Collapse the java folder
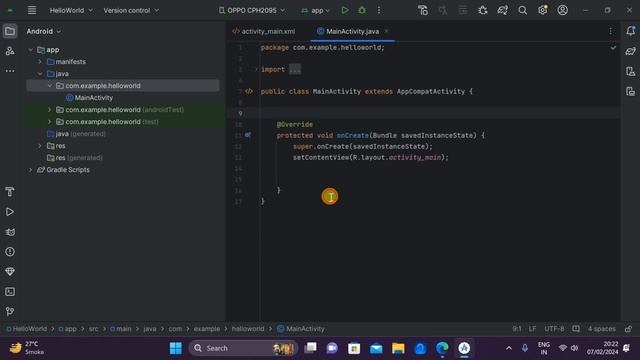 click(x=40, y=74)
